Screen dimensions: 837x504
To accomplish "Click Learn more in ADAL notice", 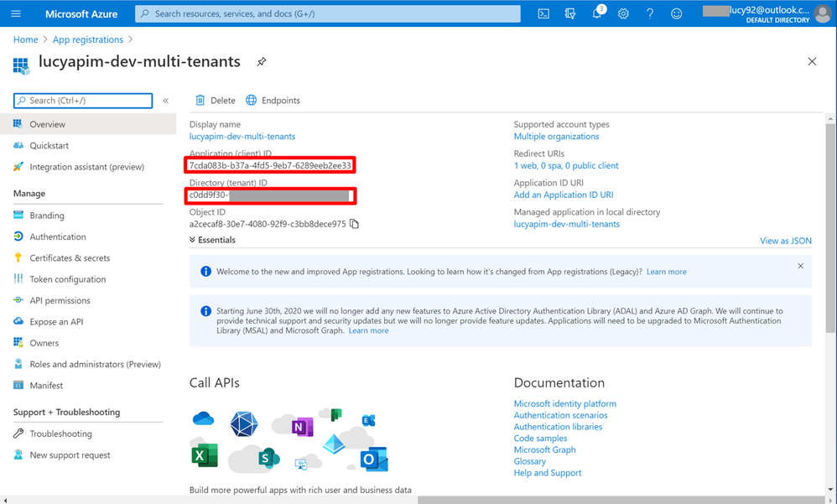I will click(x=368, y=330).
